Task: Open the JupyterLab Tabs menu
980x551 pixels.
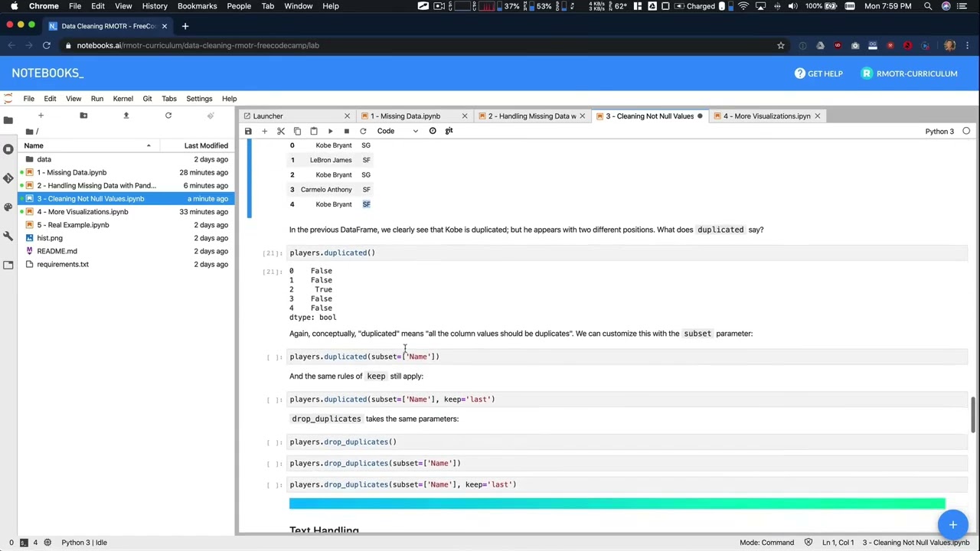Action: click(168, 99)
